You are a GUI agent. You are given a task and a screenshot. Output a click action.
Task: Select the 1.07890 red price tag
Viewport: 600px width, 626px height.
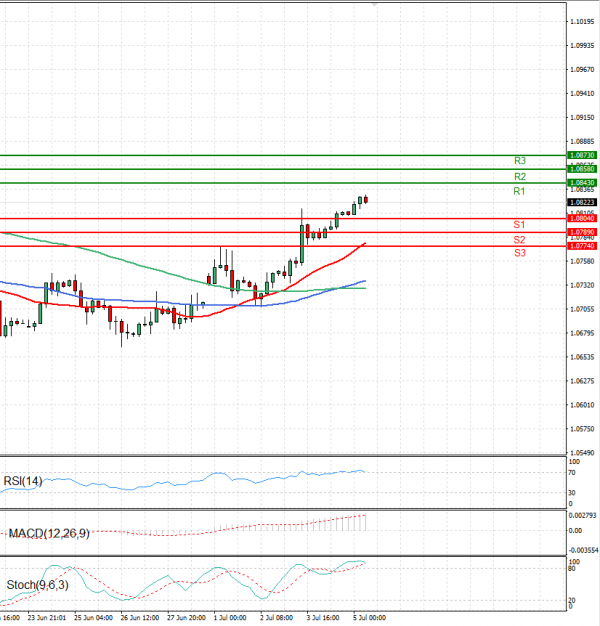(583, 232)
